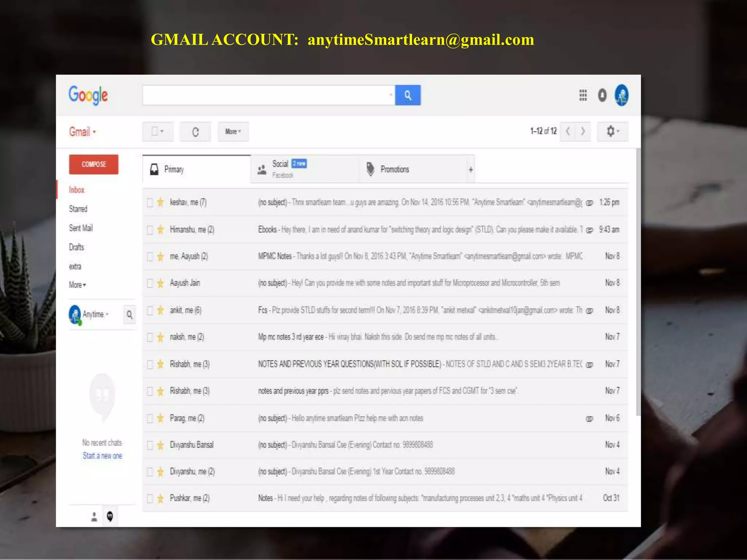Click the blue search button

(x=408, y=95)
